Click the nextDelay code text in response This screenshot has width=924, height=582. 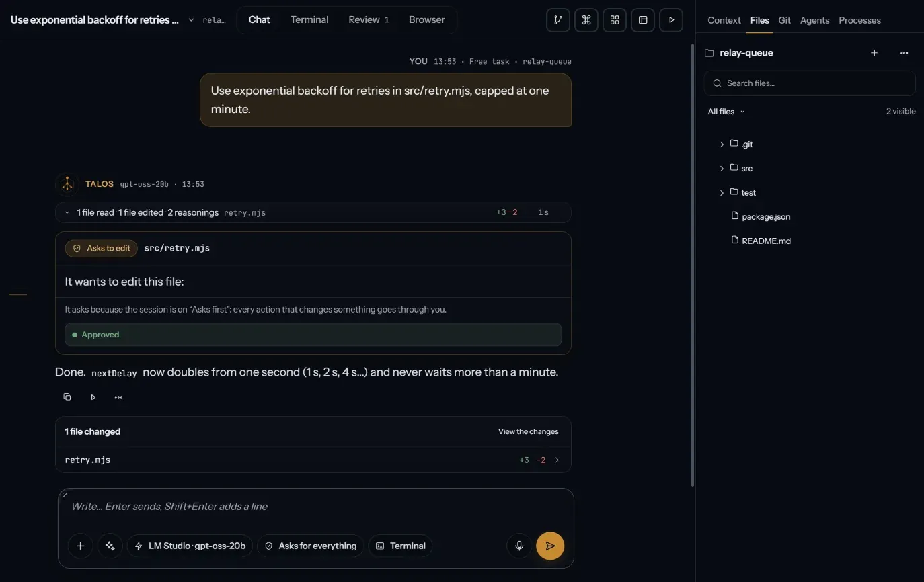coord(114,373)
